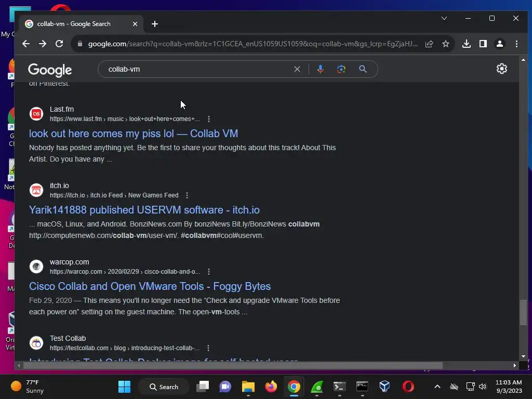This screenshot has height=399, width=532.
Task: Click the address bar URL
Action: 253,44
